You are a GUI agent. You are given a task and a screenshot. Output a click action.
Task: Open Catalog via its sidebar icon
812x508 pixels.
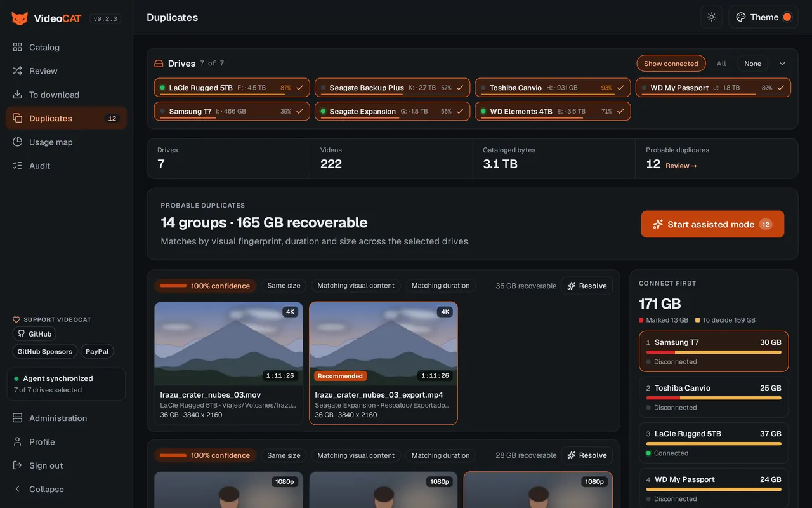click(x=17, y=47)
